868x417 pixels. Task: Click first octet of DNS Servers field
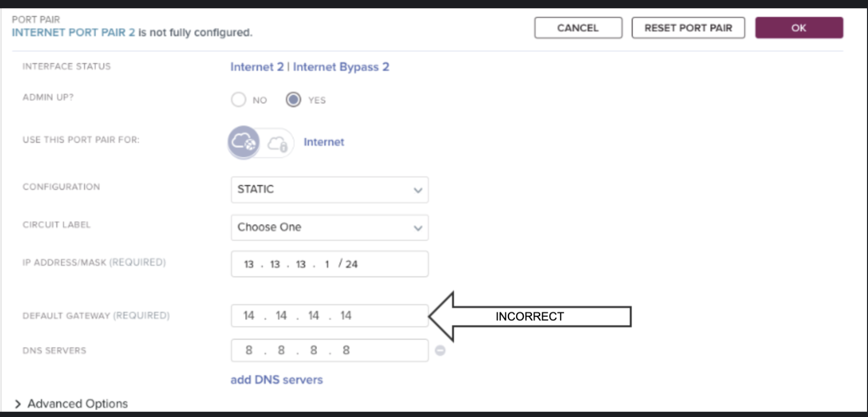click(249, 350)
